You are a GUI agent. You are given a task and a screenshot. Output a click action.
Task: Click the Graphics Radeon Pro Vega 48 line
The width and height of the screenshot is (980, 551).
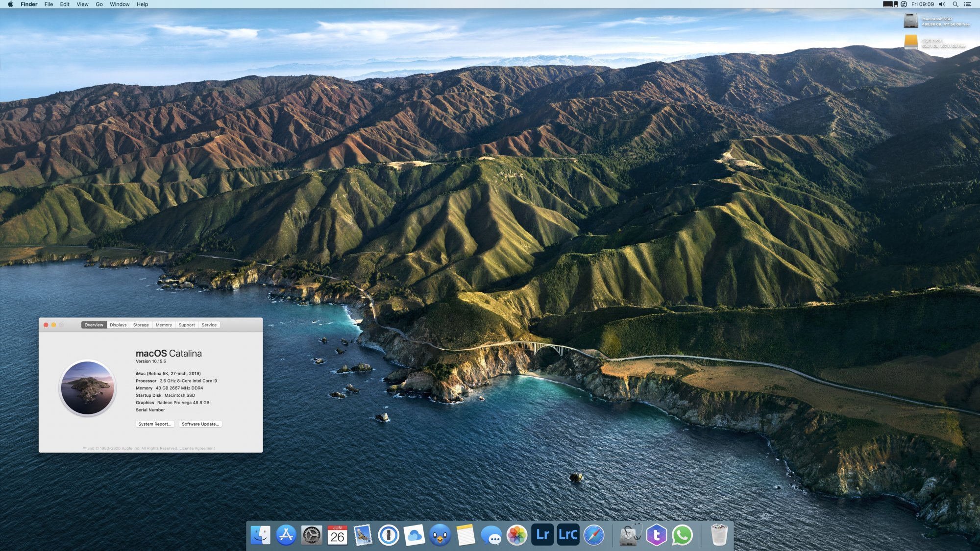172,403
